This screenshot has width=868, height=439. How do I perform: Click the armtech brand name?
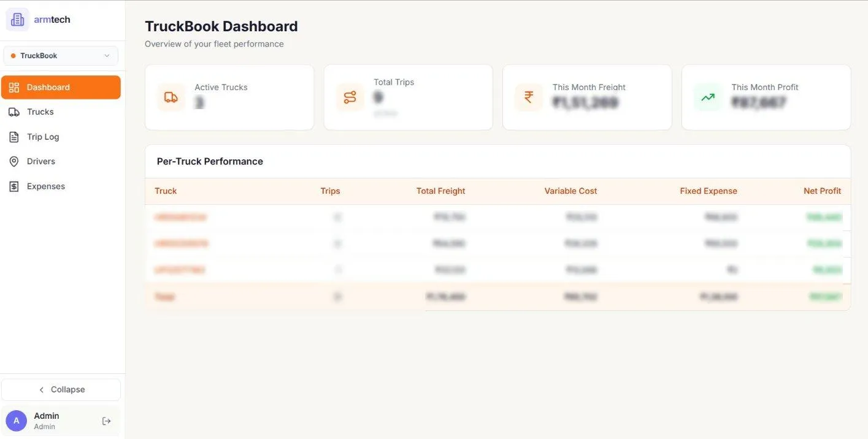(52, 20)
